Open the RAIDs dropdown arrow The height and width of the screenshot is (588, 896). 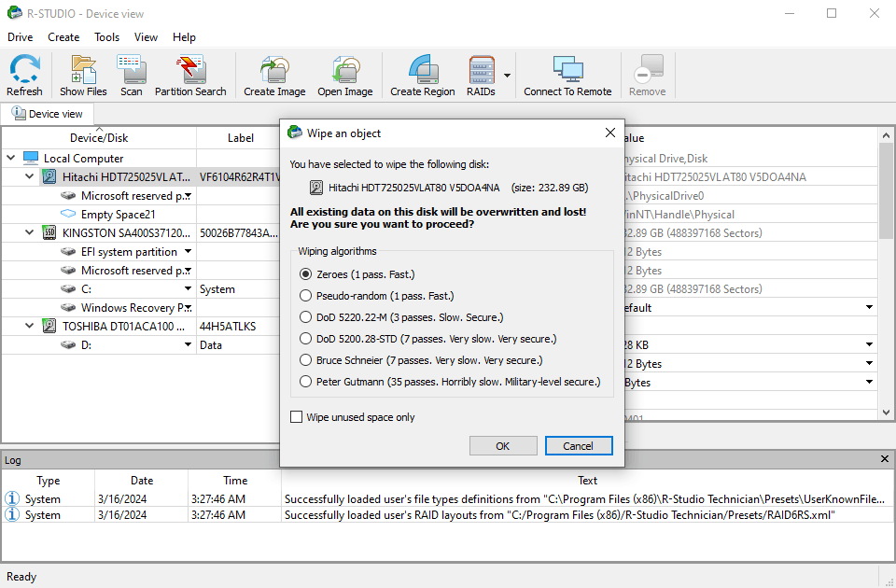(507, 76)
